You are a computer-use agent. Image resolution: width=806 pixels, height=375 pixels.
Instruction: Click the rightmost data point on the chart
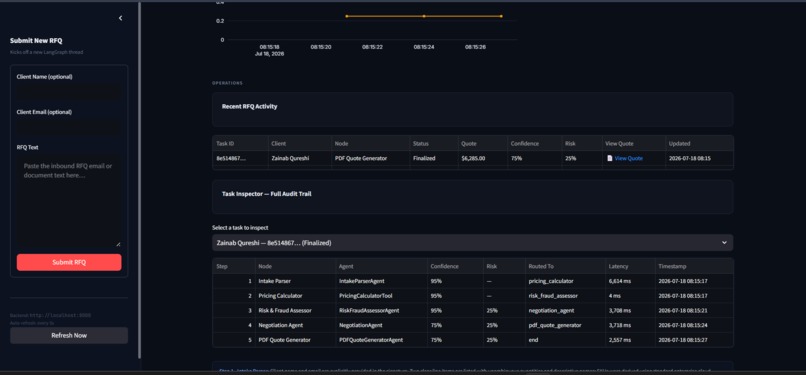[501, 16]
